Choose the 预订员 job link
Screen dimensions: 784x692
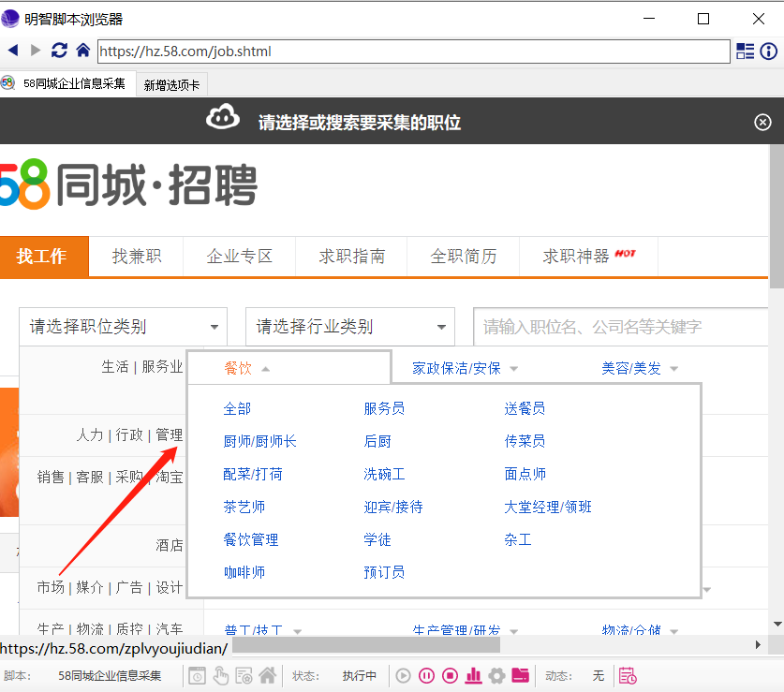coord(384,572)
